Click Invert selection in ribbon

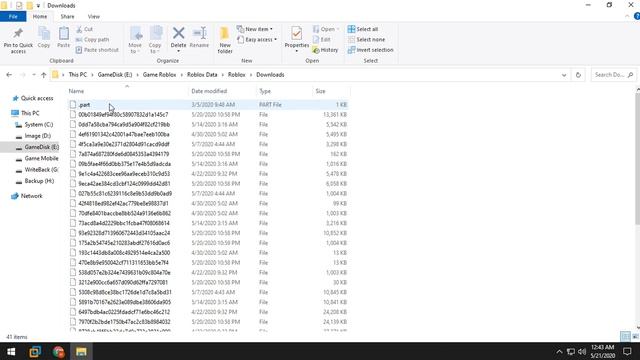(x=371, y=50)
